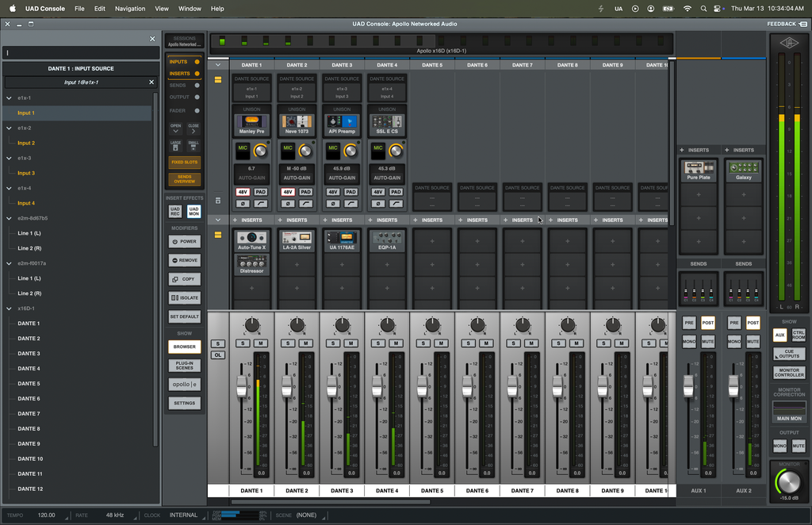812x525 pixels.
Task: Select the SENDS view tab
Action: coord(184,86)
